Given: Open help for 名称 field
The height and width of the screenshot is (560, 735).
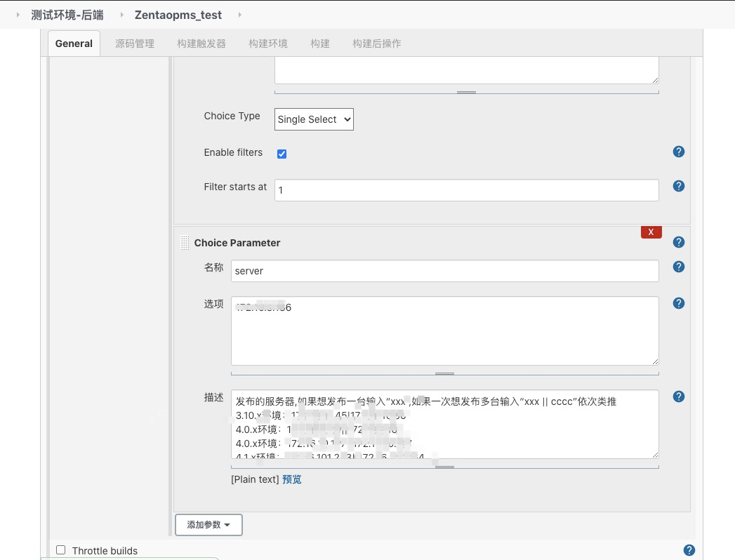Looking at the screenshot, I should (x=678, y=267).
